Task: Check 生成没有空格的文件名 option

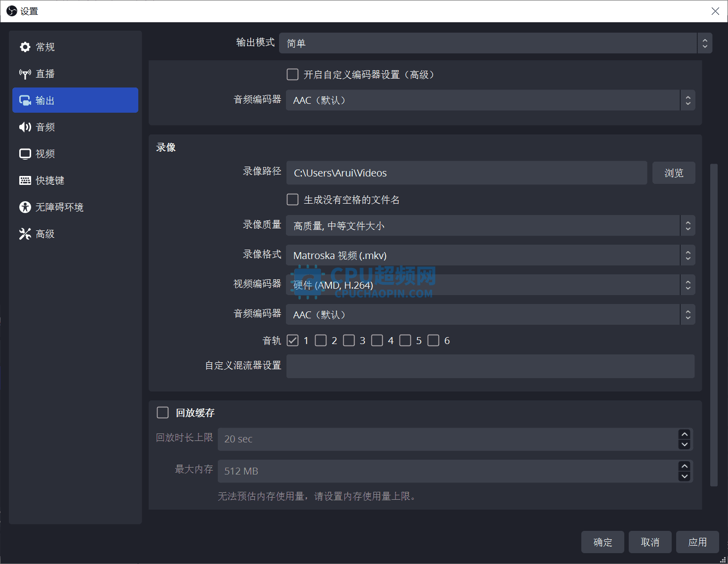Action: pos(292,200)
